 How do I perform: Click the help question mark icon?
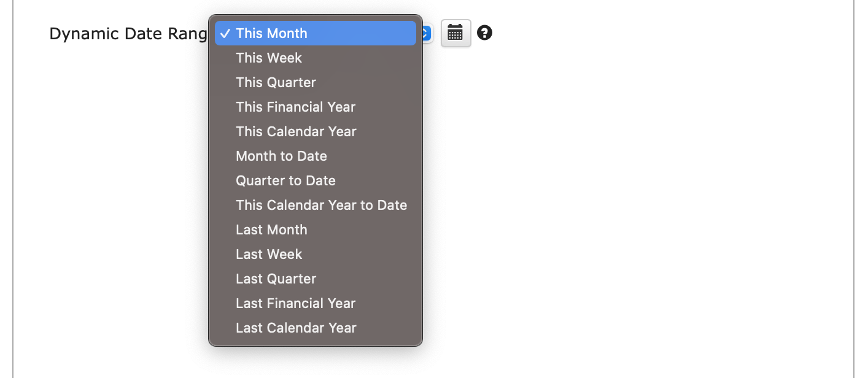click(485, 33)
